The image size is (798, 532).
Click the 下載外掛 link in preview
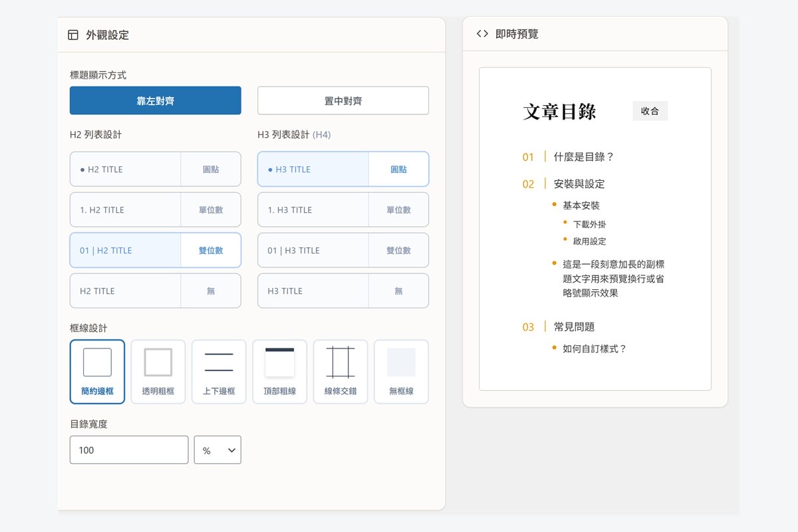coord(589,224)
